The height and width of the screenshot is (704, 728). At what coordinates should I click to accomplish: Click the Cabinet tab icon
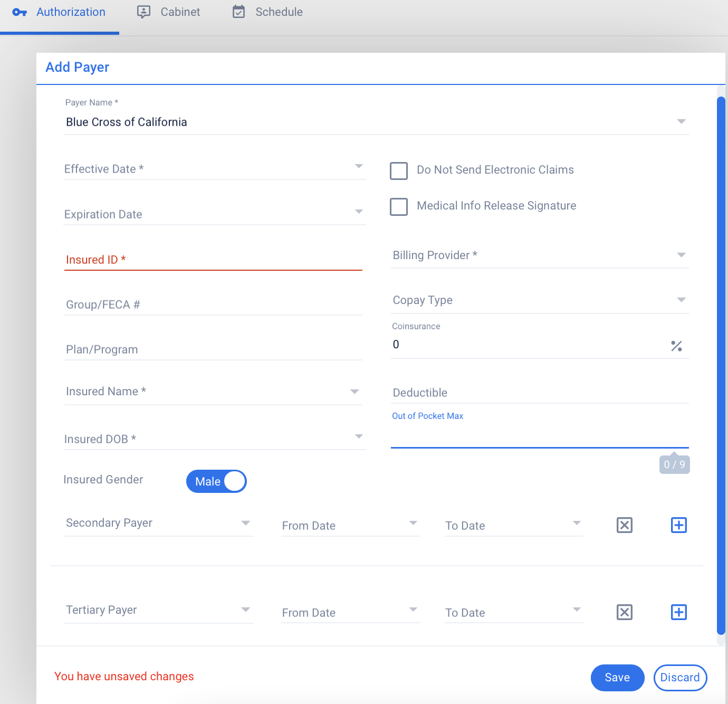point(143,12)
